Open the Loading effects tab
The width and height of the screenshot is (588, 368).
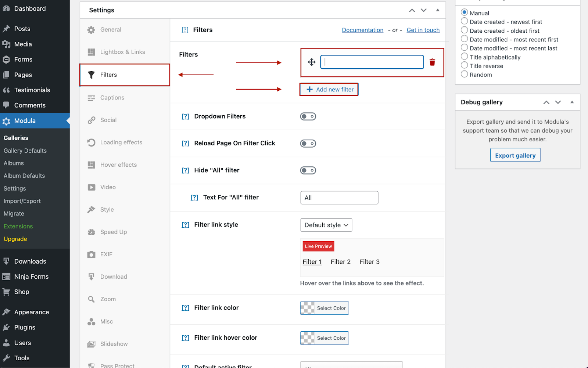125,142
